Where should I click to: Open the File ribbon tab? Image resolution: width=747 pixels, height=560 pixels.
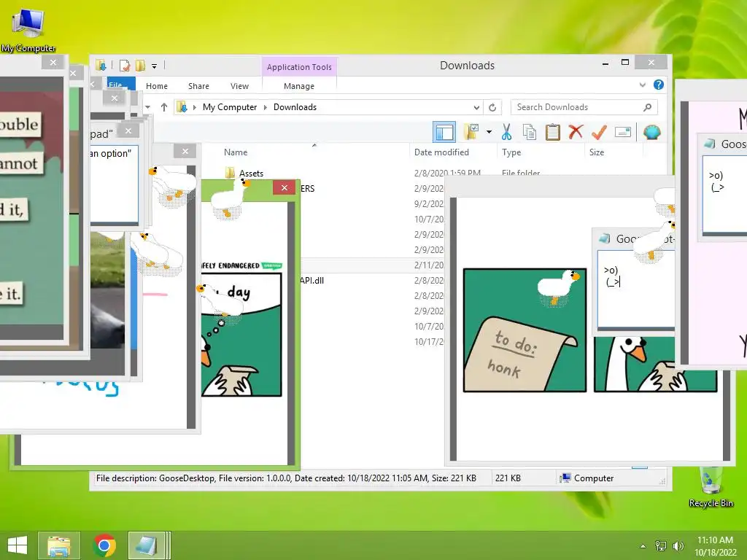[x=121, y=85]
